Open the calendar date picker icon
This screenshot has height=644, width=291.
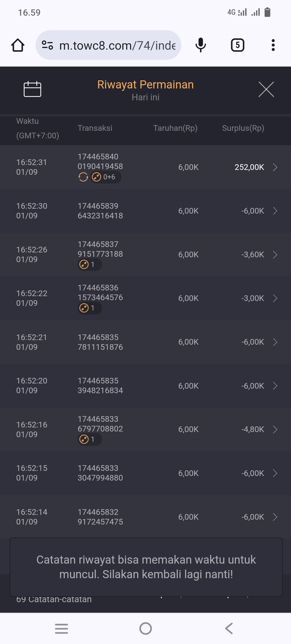[32, 89]
